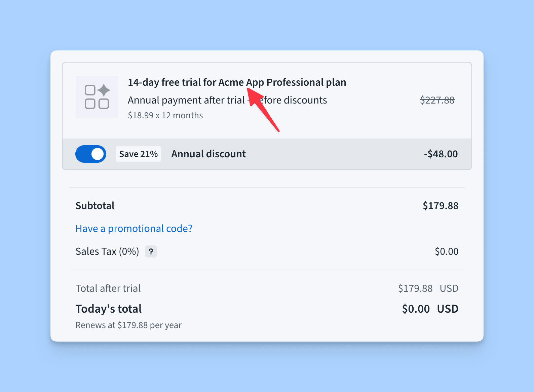Open the promotional code link
The width and height of the screenshot is (534, 392).
click(x=134, y=229)
